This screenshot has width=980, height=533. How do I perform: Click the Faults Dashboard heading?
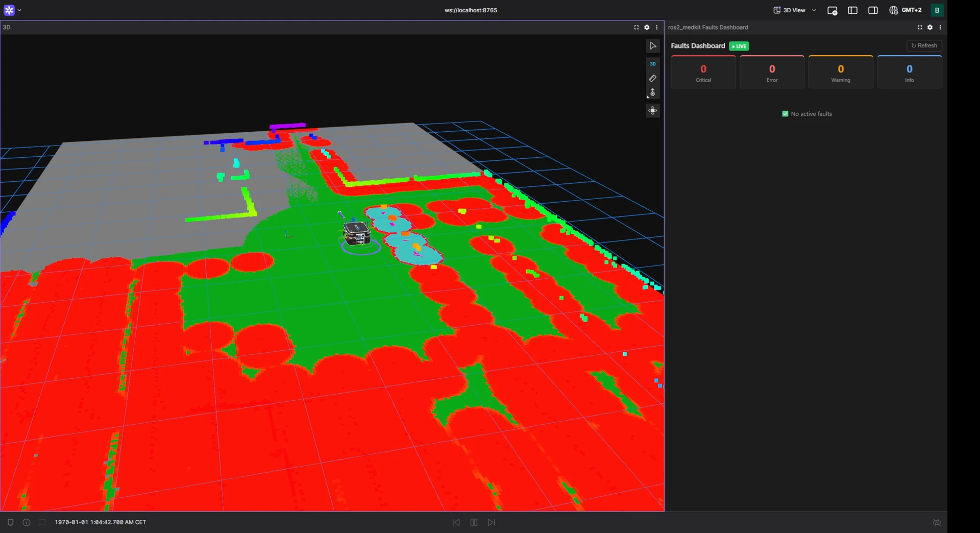[698, 46]
